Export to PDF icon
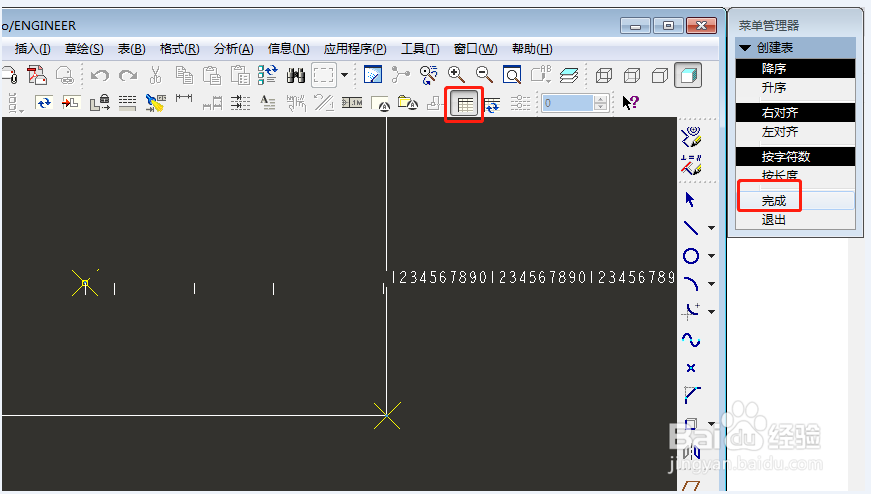Image resolution: width=871 pixels, height=494 pixels. [37, 75]
